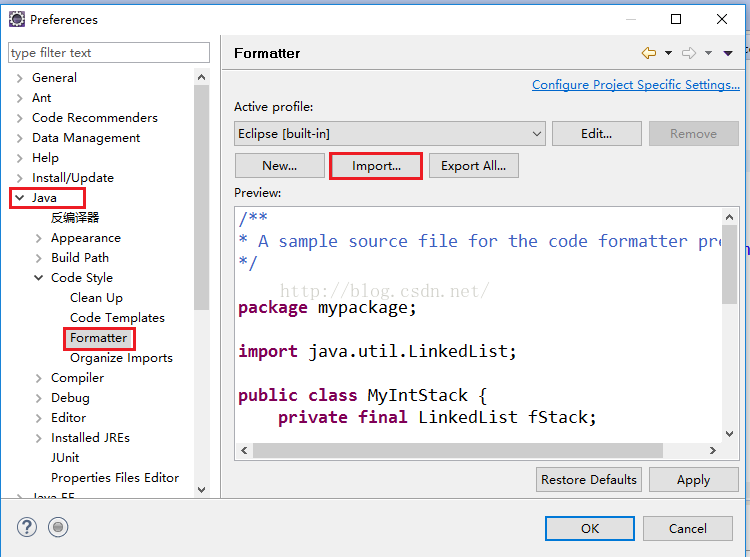The image size is (750, 560).
Task: Expand the Install/Update node
Action: [x=20, y=178]
